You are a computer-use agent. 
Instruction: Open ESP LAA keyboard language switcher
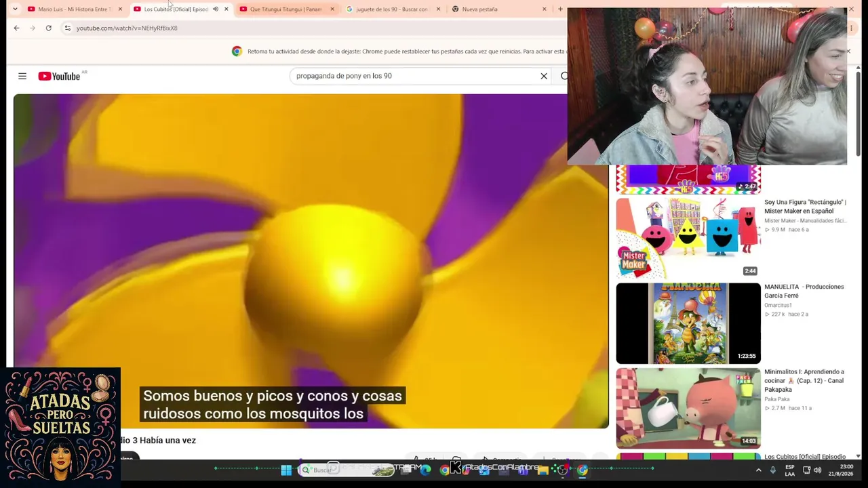[790, 470]
